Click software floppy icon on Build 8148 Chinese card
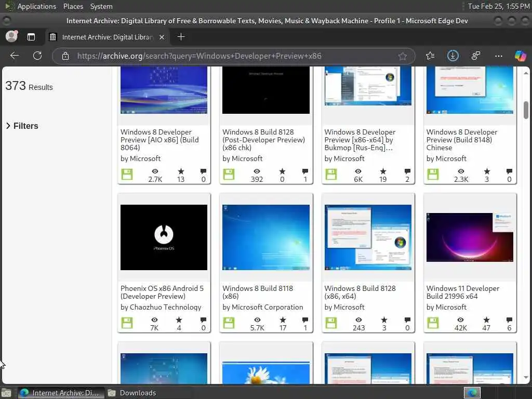Viewport: 532px width, 399px height. [433, 175]
